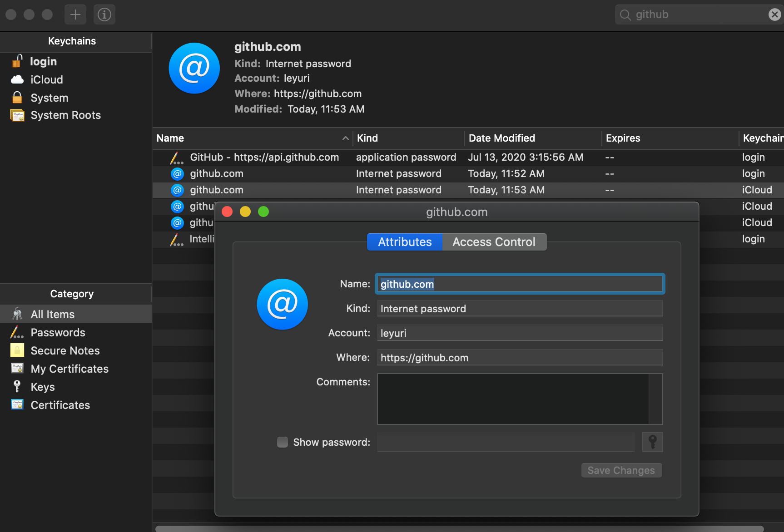Image resolution: width=784 pixels, height=532 pixels.
Task: Click the @ icon of 11:53 AM row
Action: pyautogui.click(x=177, y=190)
